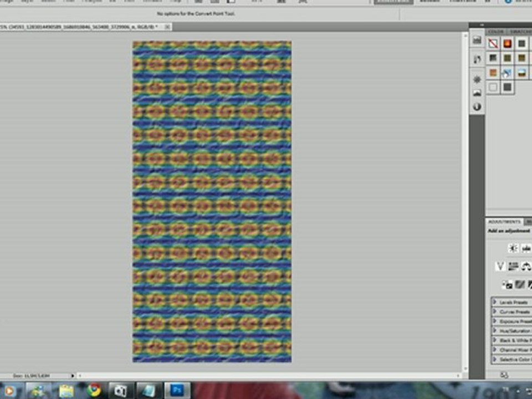Click vertical scrollbar up arrow
Screen dimensions: 532x399
click(465, 35)
